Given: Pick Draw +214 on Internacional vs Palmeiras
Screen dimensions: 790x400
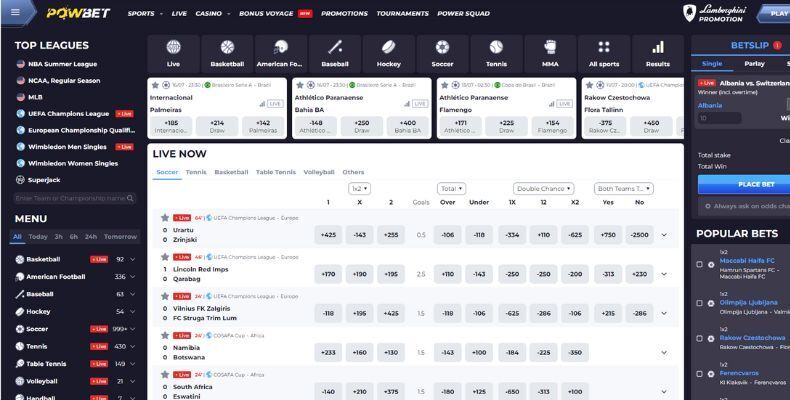Looking at the screenshot, I should click(x=217, y=126).
